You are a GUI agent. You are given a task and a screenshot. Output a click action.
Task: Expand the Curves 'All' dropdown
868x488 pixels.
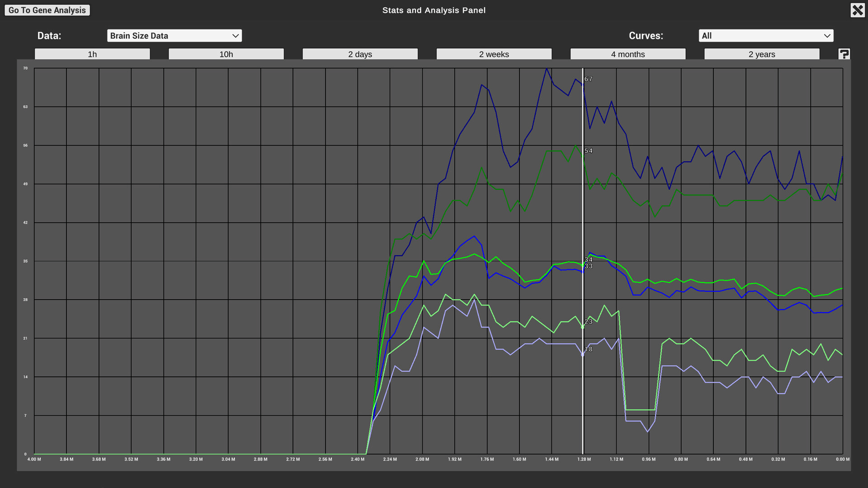[765, 36]
